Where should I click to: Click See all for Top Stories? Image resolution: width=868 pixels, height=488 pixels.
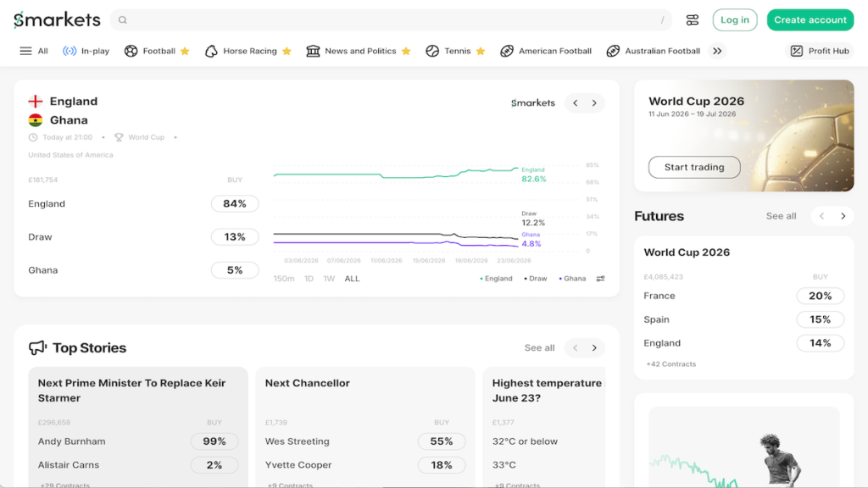(539, 348)
